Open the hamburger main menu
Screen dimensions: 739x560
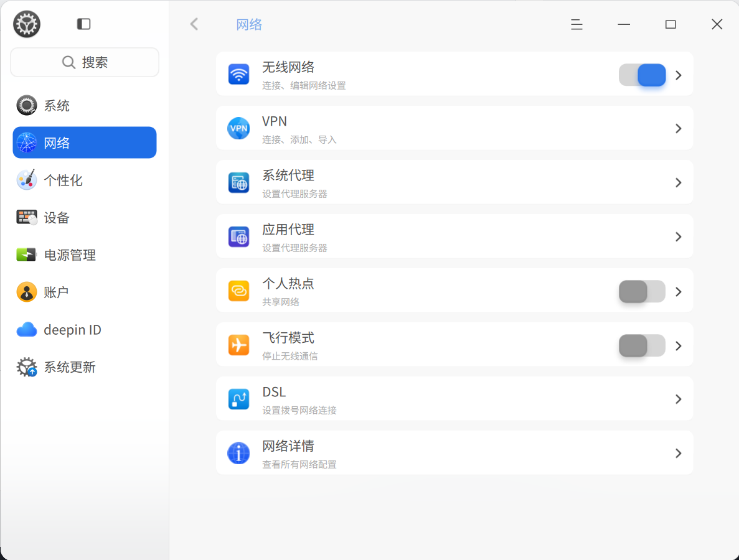pyautogui.click(x=577, y=24)
